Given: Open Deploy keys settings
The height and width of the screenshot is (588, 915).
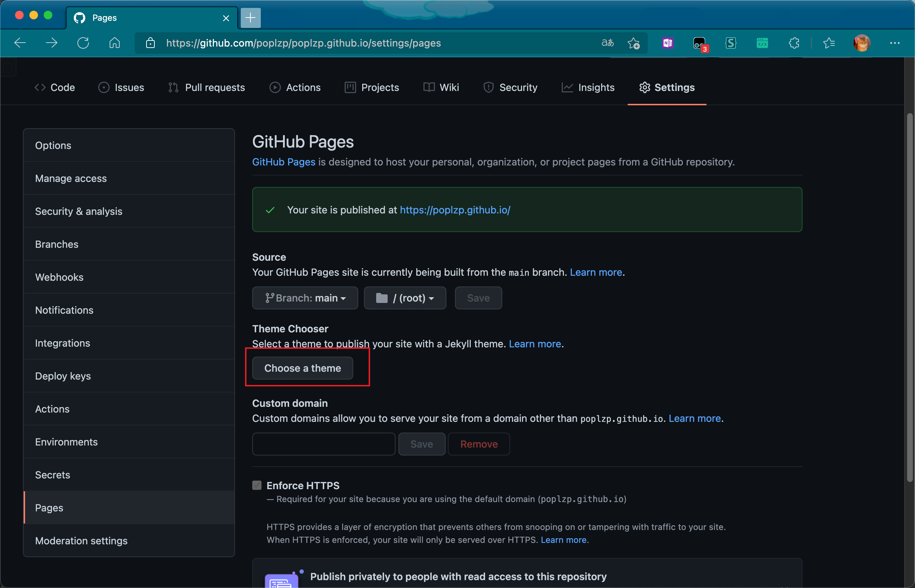Looking at the screenshot, I should click(x=129, y=376).
